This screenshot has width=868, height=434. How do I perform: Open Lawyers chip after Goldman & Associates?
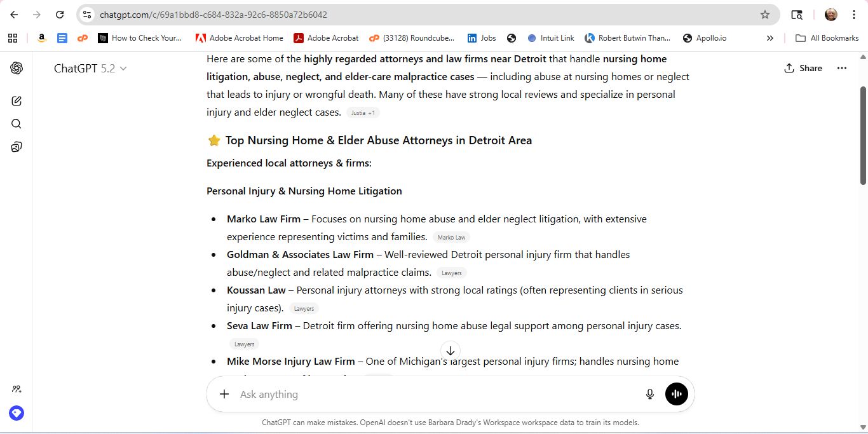[452, 273]
